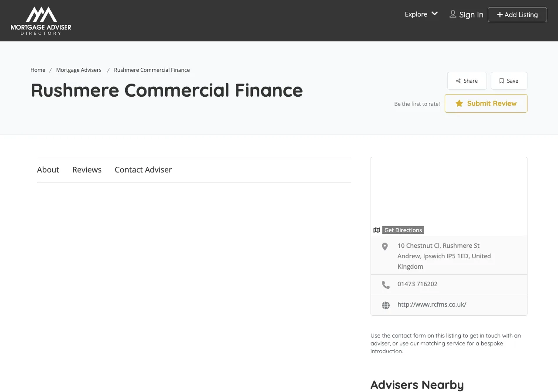Click the phone icon next to 01473 716202
The height and width of the screenshot is (392, 558).
tap(385, 284)
